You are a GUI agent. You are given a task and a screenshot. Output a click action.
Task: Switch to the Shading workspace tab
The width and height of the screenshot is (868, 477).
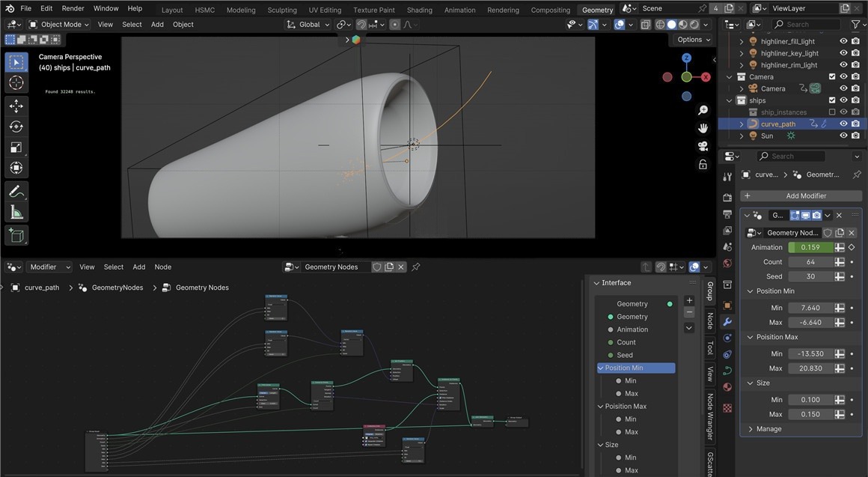419,10
